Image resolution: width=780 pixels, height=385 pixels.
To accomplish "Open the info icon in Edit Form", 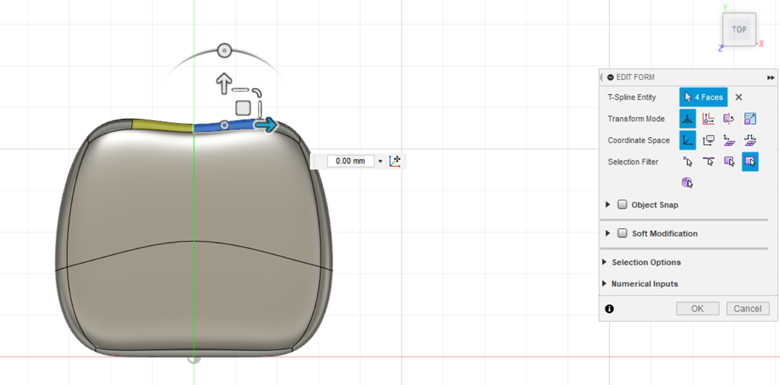I will (x=609, y=309).
